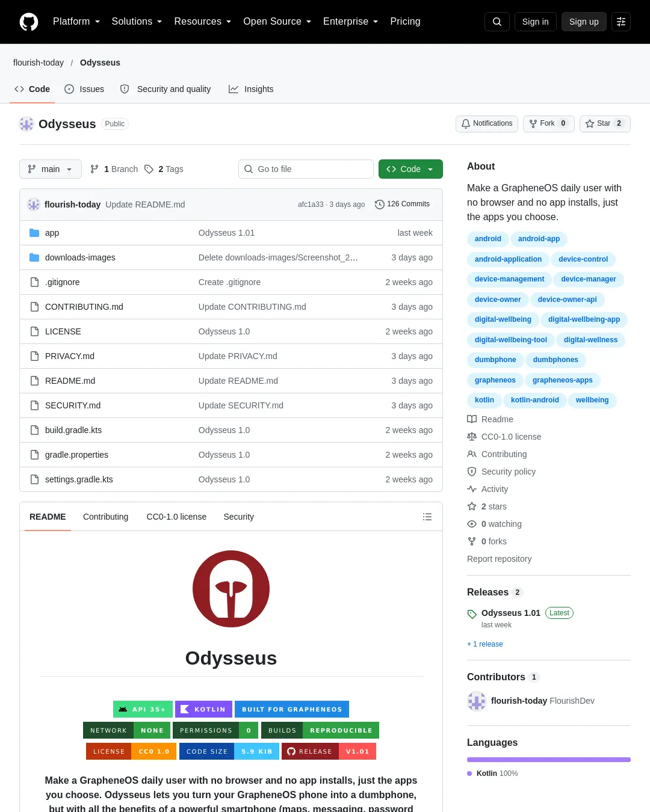Click the Kotlin badge
Image resolution: width=650 pixels, height=812 pixels.
point(203,709)
